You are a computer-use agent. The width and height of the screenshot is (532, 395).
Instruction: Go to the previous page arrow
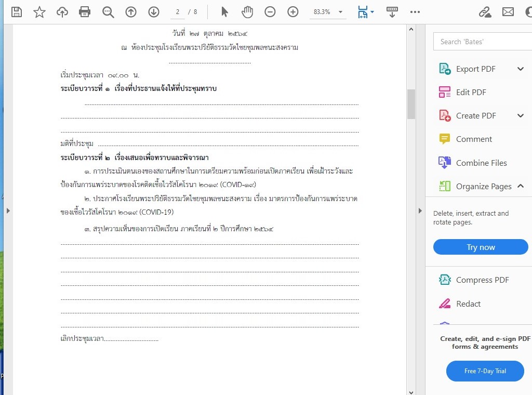[x=131, y=12]
